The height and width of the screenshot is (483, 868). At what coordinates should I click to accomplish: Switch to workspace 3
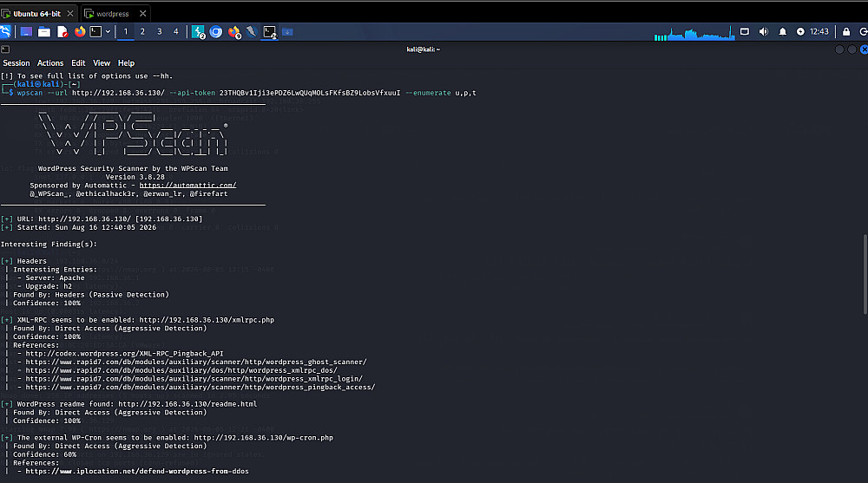[x=160, y=31]
